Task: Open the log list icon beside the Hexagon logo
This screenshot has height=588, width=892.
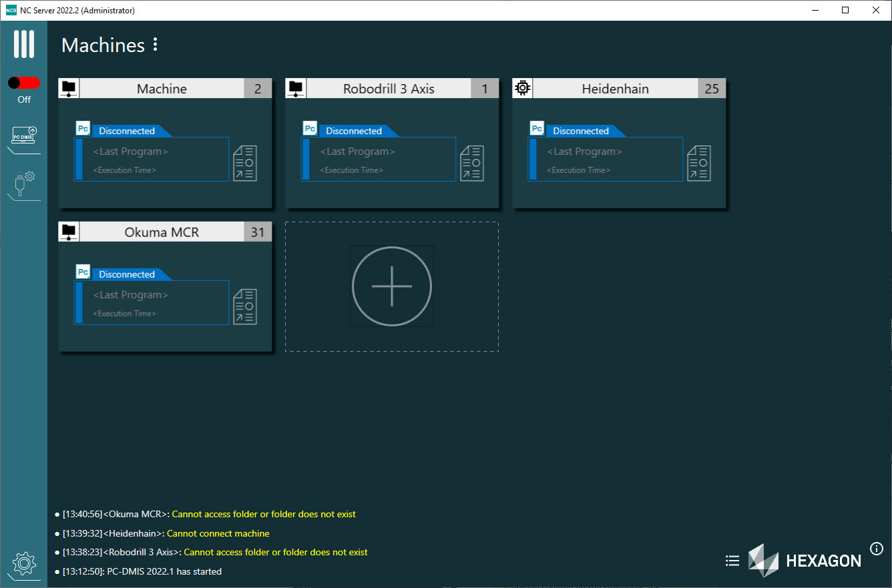Action: click(732, 561)
